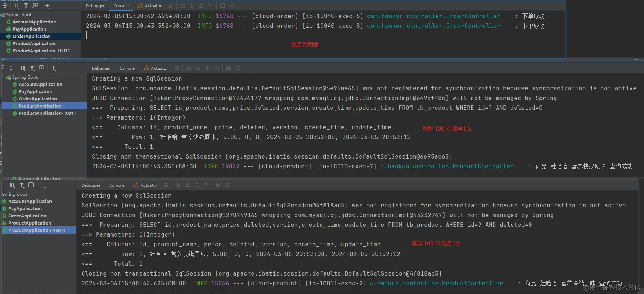Open Actuator tab in bottom panel

pos(145,185)
